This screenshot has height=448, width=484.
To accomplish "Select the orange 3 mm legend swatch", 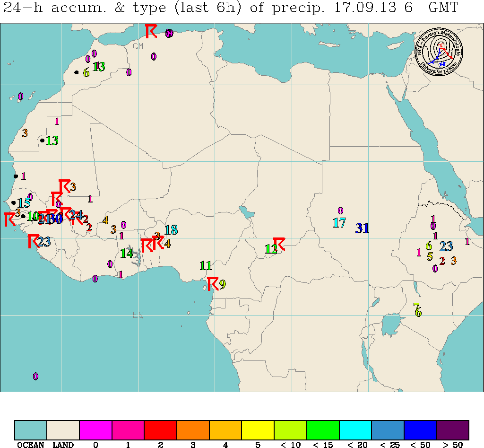I will tap(193, 430).
